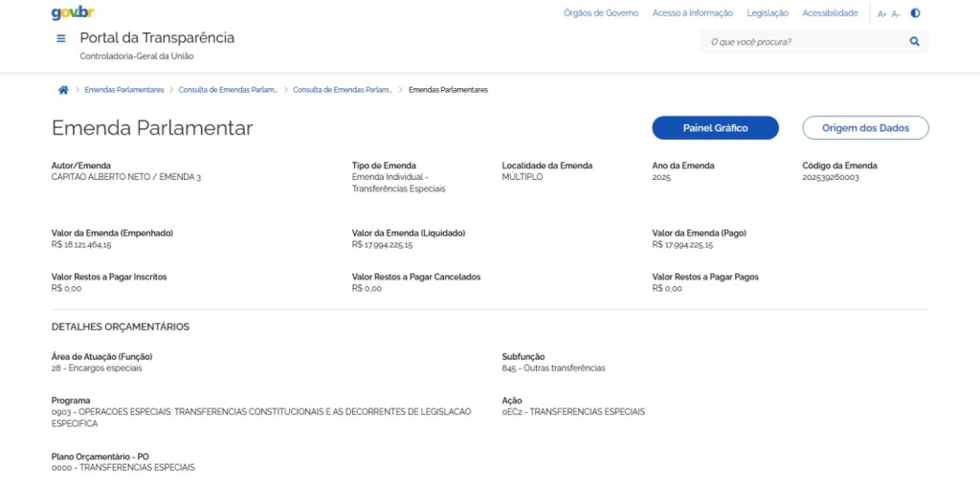Image resolution: width=980 pixels, height=484 pixels.
Task: Click the Controladoria-Geral da União subtitle
Action: 137,56
